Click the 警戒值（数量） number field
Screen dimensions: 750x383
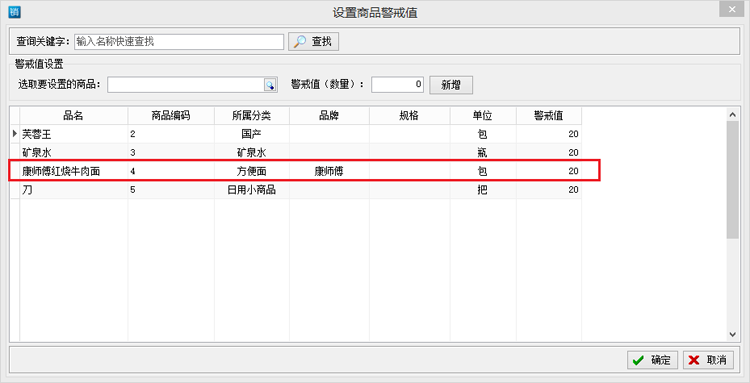pyautogui.click(x=397, y=85)
